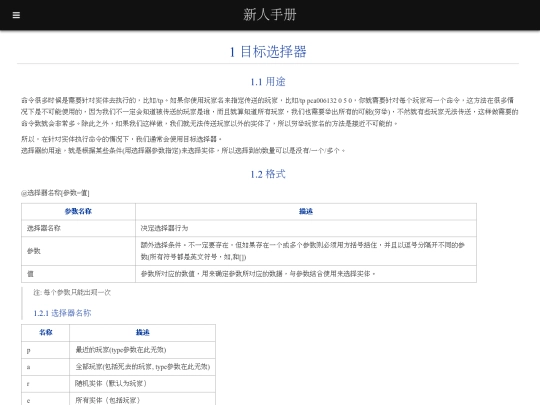Viewport: 540px width, 405px height.
Task: Click the 新人手册 header title
Action: coord(270,15)
